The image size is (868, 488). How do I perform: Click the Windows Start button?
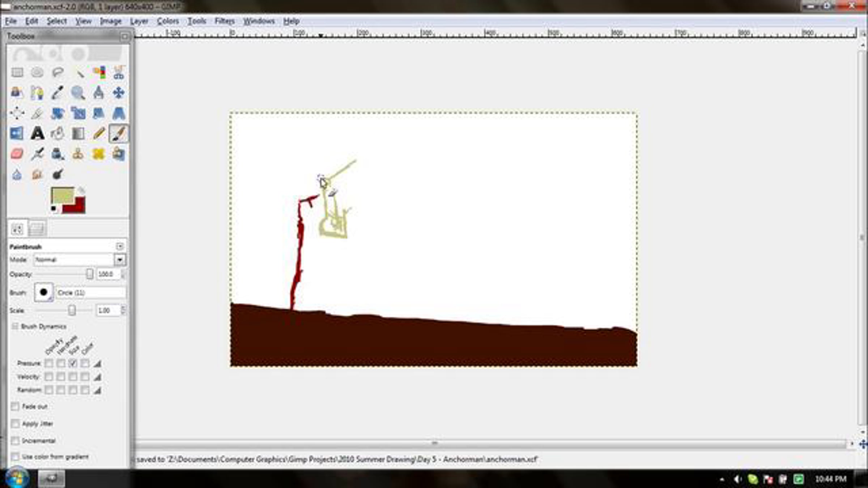click(x=16, y=478)
